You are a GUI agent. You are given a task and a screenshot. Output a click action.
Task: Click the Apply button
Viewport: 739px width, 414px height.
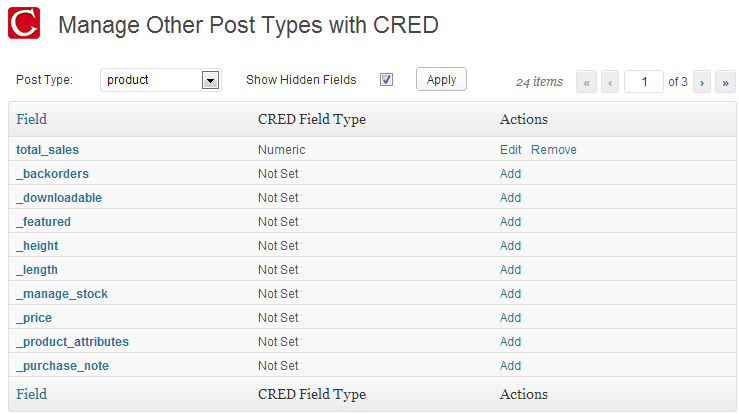[441, 79]
